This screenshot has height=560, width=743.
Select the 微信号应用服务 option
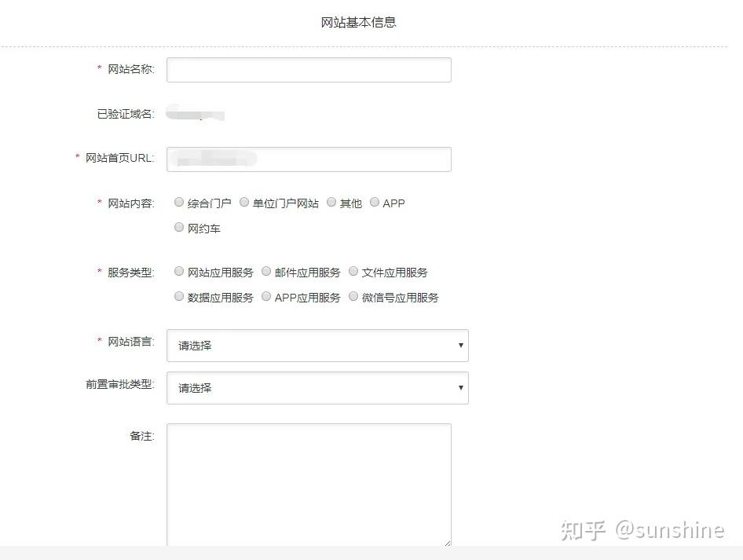point(353,296)
